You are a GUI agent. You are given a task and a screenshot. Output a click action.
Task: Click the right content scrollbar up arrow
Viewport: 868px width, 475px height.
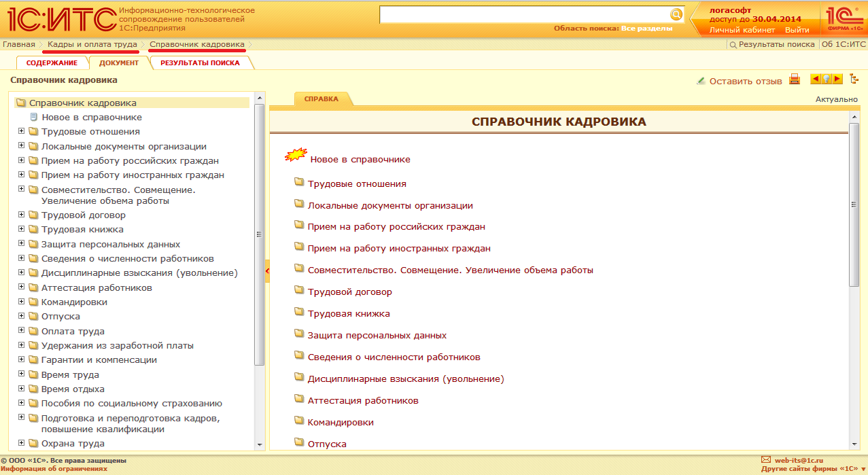854,118
